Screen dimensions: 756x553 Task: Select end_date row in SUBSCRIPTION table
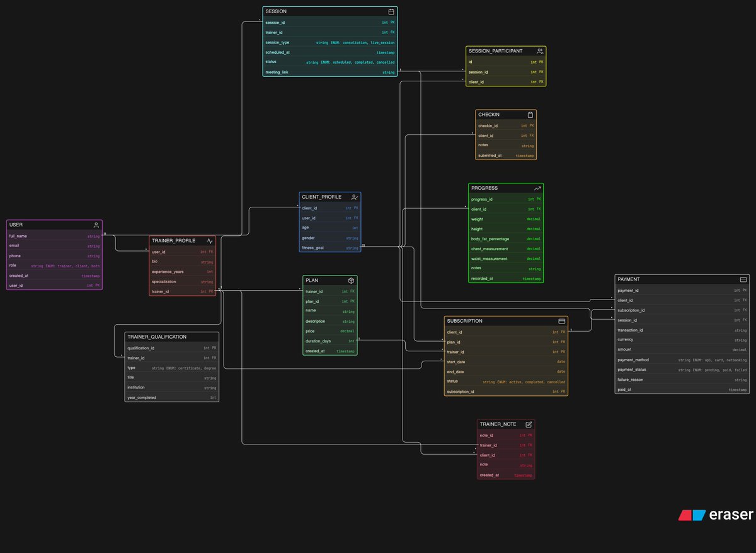(x=506, y=371)
